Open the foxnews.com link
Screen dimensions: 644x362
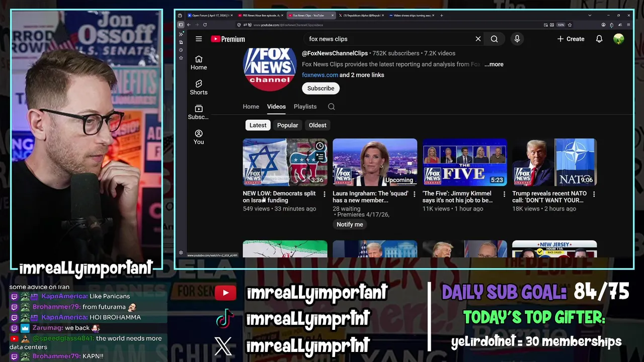pos(320,75)
